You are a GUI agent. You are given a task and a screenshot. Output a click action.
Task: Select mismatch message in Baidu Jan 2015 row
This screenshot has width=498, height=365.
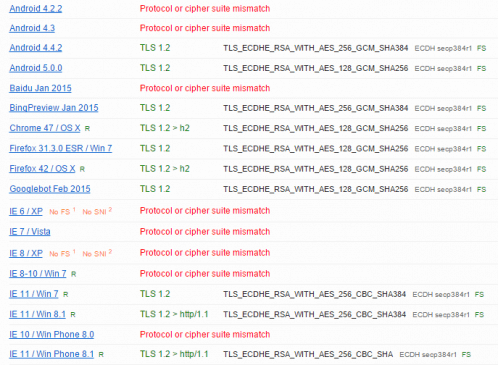[x=205, y=88]
